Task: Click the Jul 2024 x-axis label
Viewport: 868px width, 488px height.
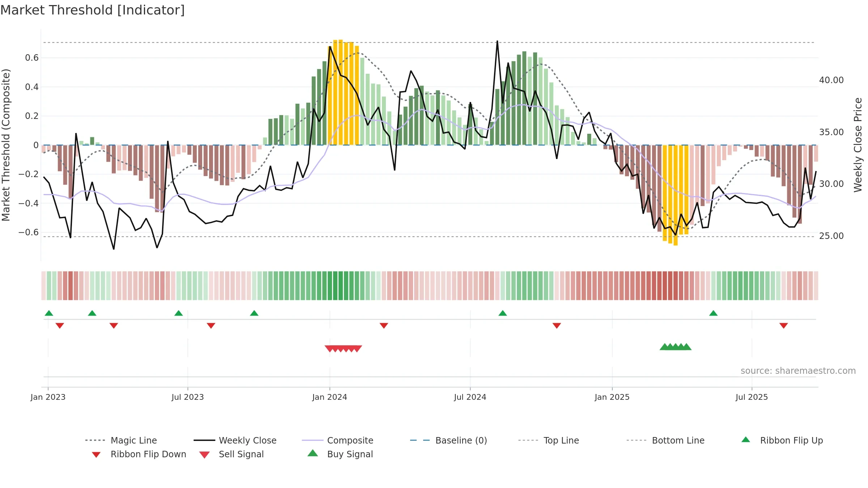Action: tap(470, 397)
